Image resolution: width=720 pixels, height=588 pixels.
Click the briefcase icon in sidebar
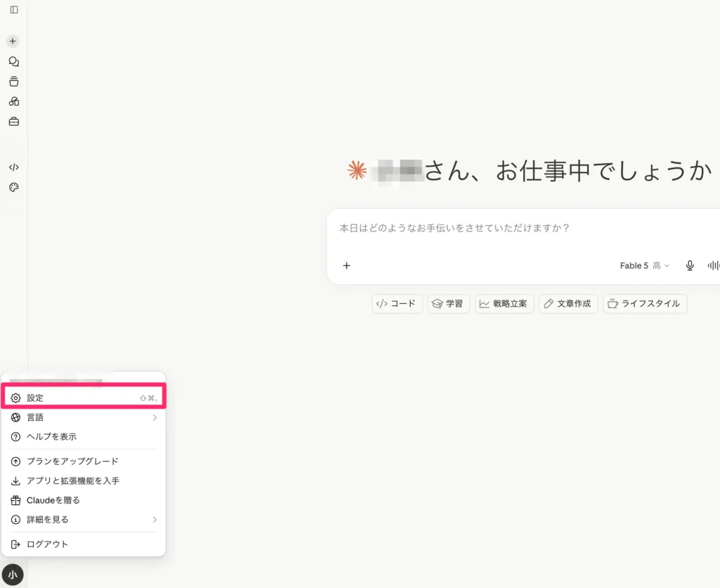pos(14,122)
